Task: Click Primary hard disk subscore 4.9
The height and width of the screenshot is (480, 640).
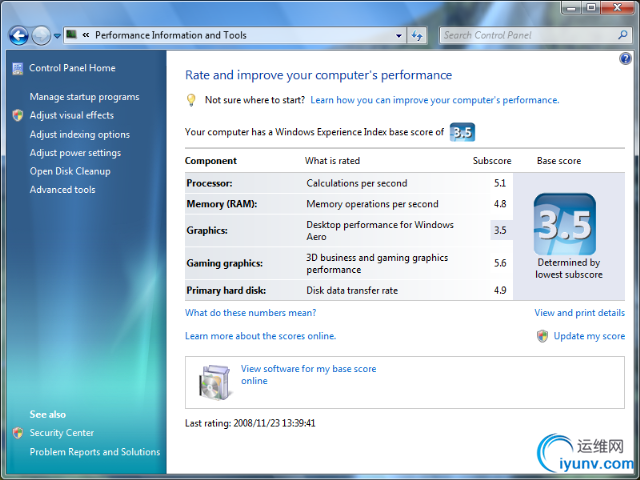Action: tap(500, 290)
